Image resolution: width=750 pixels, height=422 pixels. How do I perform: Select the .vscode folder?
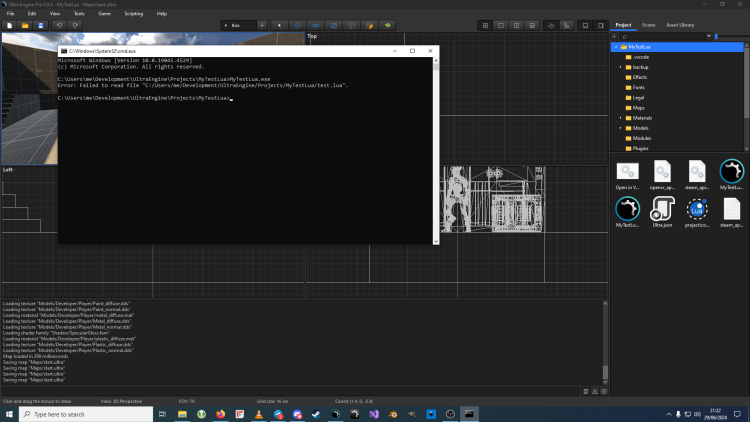[x=637, y=57]
